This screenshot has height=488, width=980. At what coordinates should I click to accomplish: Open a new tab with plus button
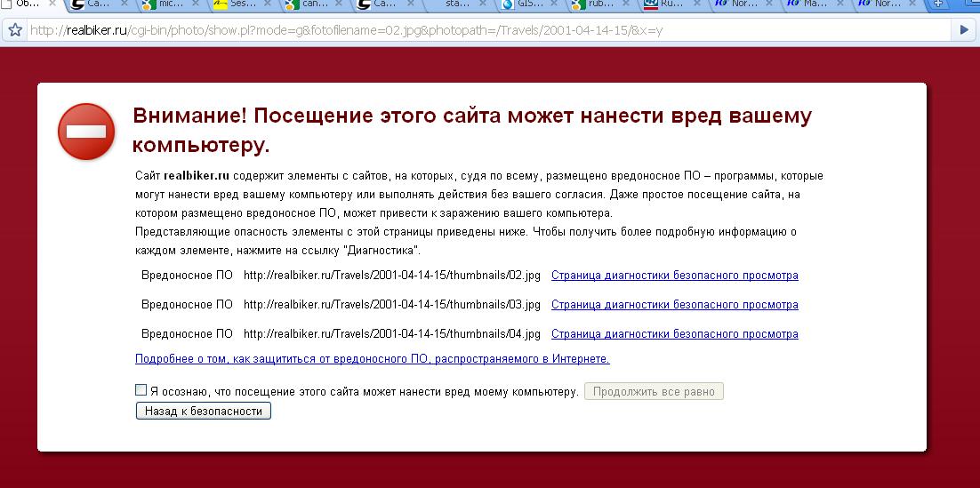tap(938, 4)
